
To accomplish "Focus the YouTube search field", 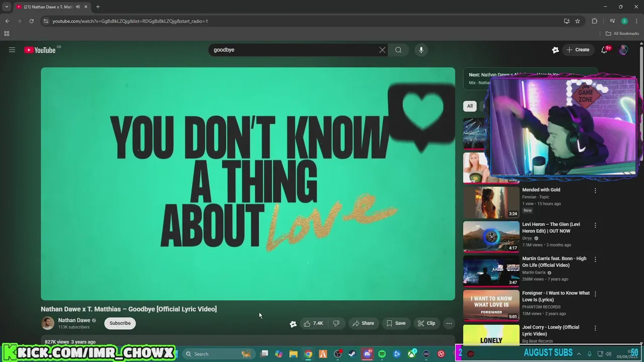I will 294,50.
